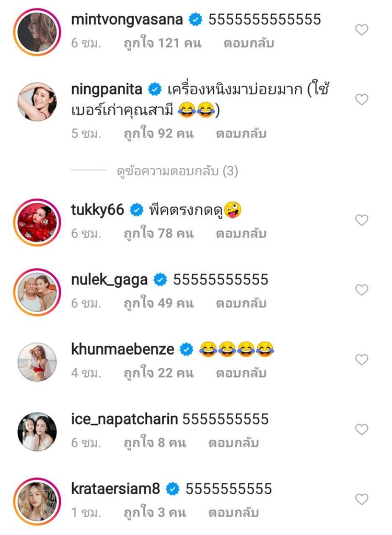The height and width of the screenshot is (535, 392).
Task: Like krataersiam8's comment with the heart
Action: pyautogui.click(x=362, y=499)
